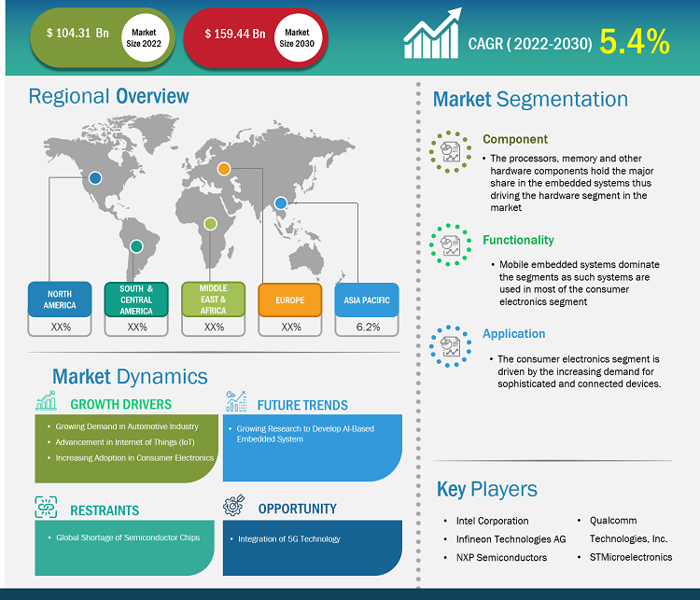700x600 pixels.
Task: Click the processors, memory hardware components paragraph
Action: point(572,183)
